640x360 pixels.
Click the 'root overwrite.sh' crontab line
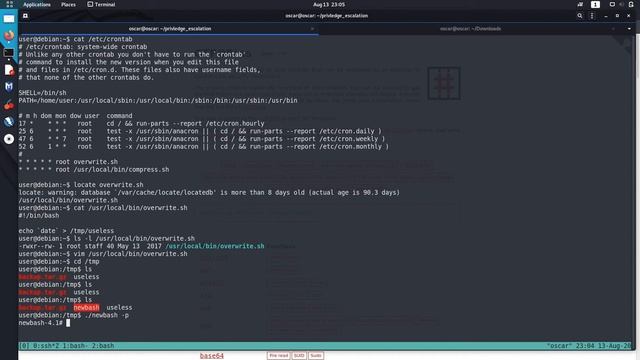pyautogui.click(x=68, y=162)
